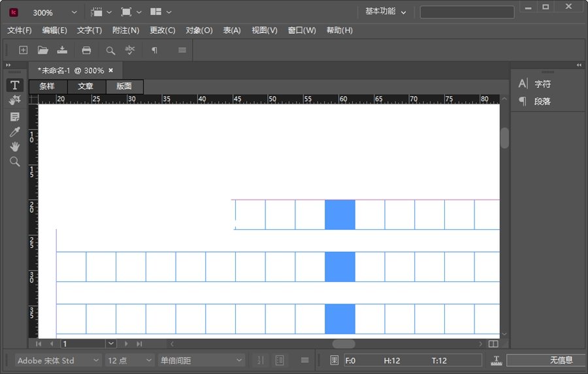Open the Adobe 宋体 Std font dropdown
This screenshot has height=374, width=588.
[58, 360]
